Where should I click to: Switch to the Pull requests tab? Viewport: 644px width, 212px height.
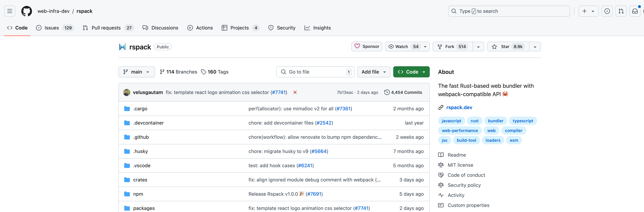106,28
